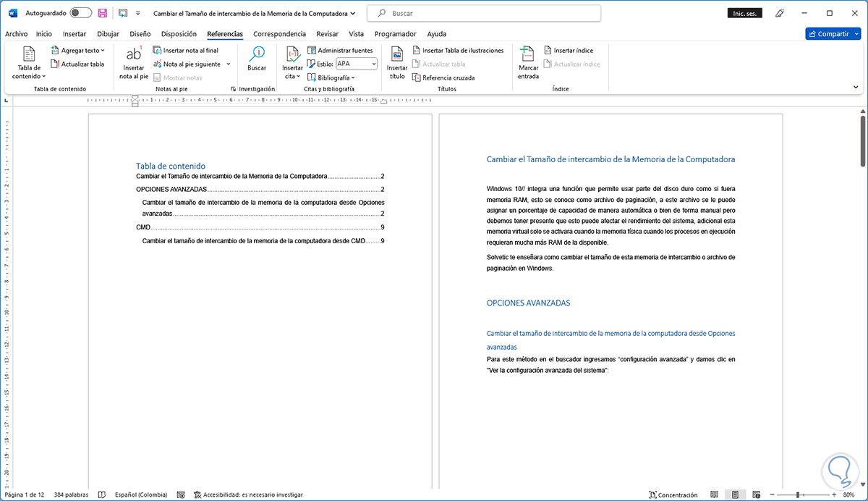Screen dimensions: 868x501
Task: Toggle the Autoguardado switch
Action: coord(80,13)
